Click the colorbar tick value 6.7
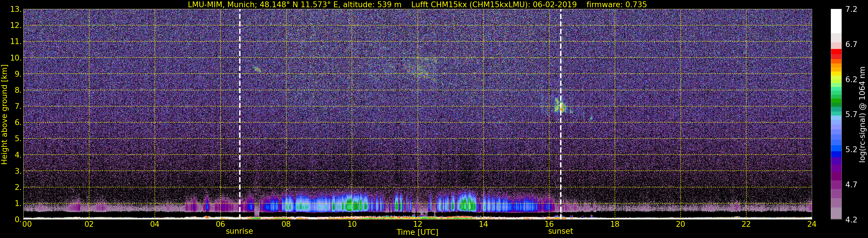868x238 pixels. coord(851,44)
